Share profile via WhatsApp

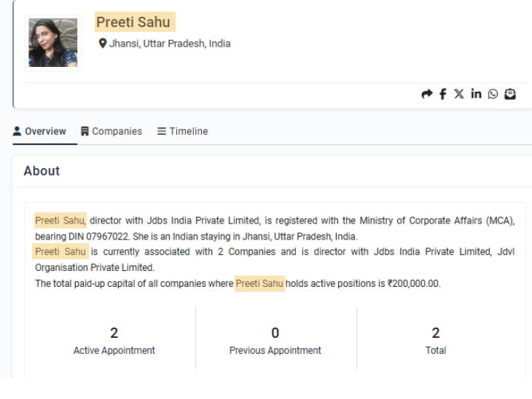click(493, 94)
